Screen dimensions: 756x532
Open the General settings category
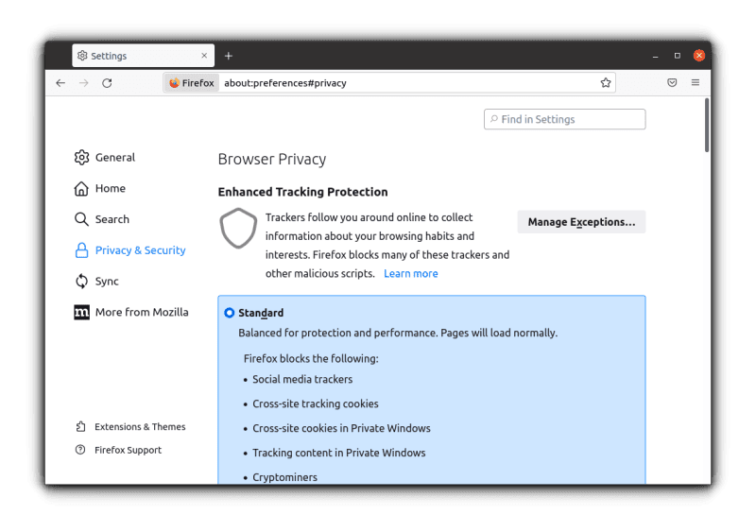click(x=114, y=158)
